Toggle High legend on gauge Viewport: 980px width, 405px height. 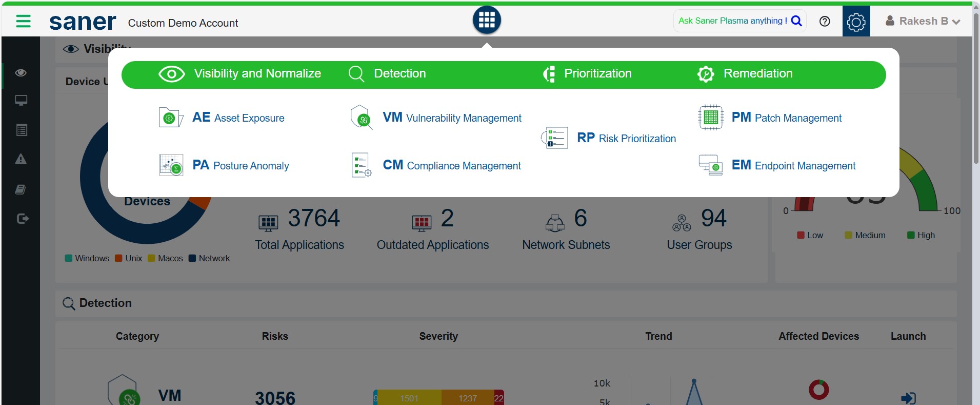[x=921, y=235]
